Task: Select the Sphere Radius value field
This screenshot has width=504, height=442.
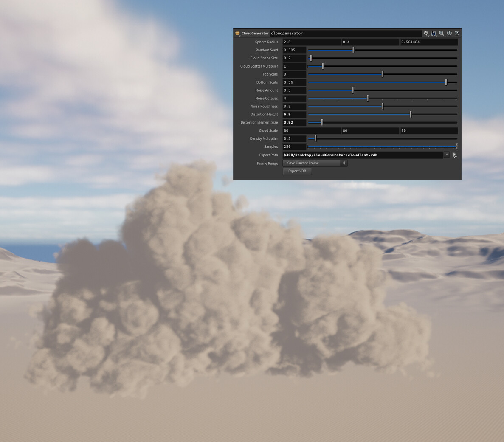Action: [311, 42]
